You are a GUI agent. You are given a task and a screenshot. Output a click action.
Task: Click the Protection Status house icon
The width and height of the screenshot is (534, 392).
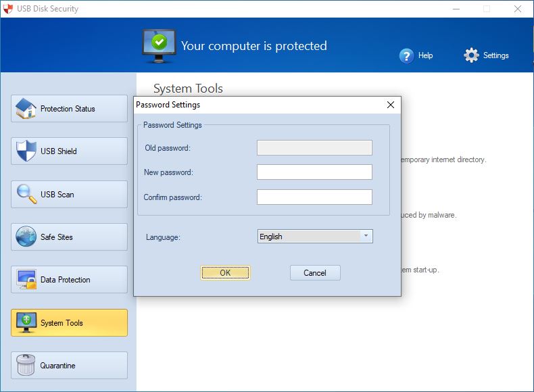tap(26, 108)
